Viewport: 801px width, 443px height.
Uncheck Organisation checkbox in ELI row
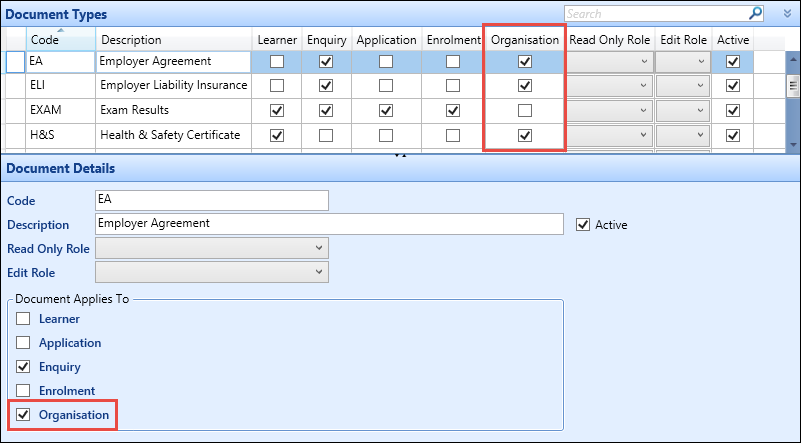pyautogui.click(x=525, y=85)
